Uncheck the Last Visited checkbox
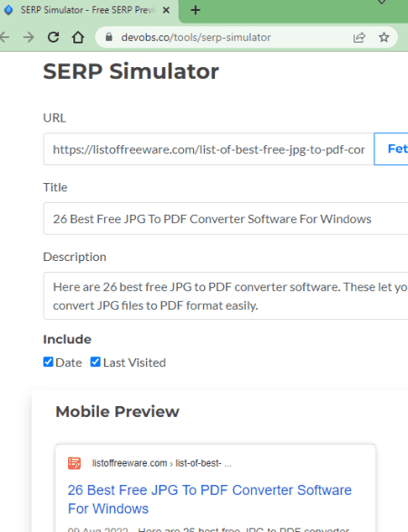 click(x=95, y=362)
